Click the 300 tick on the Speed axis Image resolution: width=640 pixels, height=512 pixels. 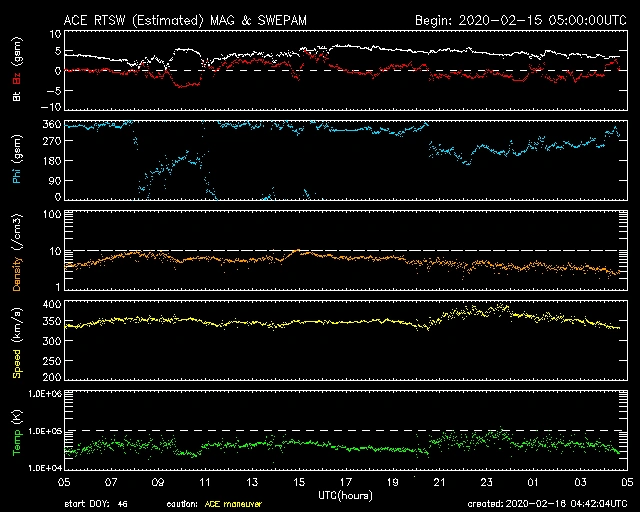pyautogui.click(x=52, y=341)
